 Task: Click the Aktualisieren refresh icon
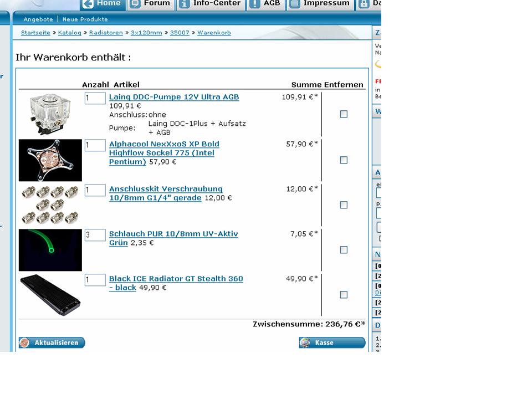point(24,342)
